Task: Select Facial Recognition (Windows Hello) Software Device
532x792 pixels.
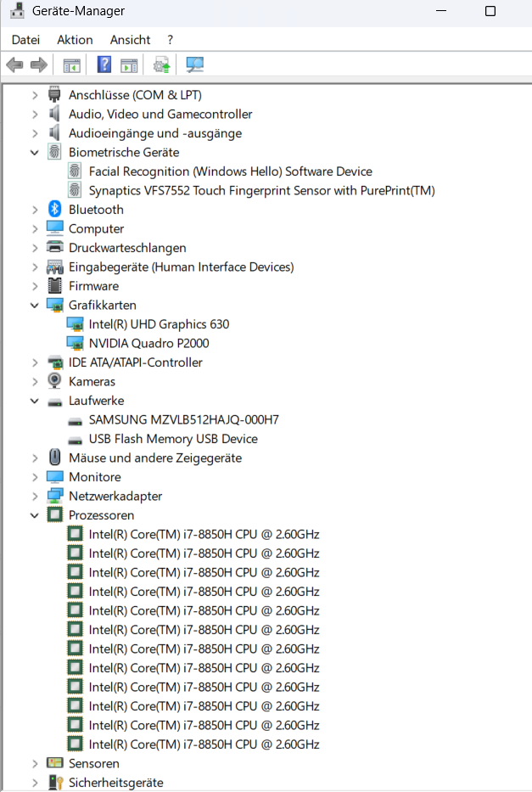Action: pyautogui.click(x=231, y=171)
